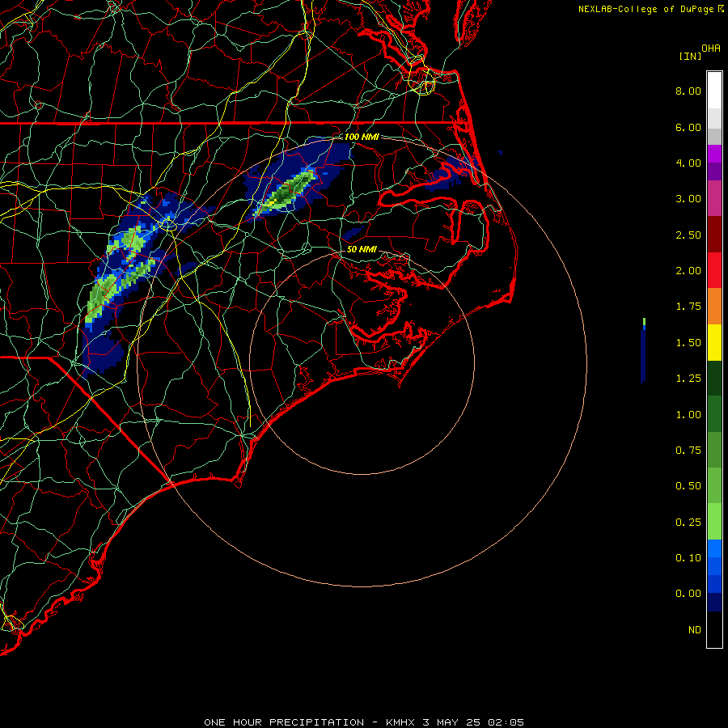Screen dimensions: 728x728
Task: Select the 0.10 legend value
Action: (688, 558)
